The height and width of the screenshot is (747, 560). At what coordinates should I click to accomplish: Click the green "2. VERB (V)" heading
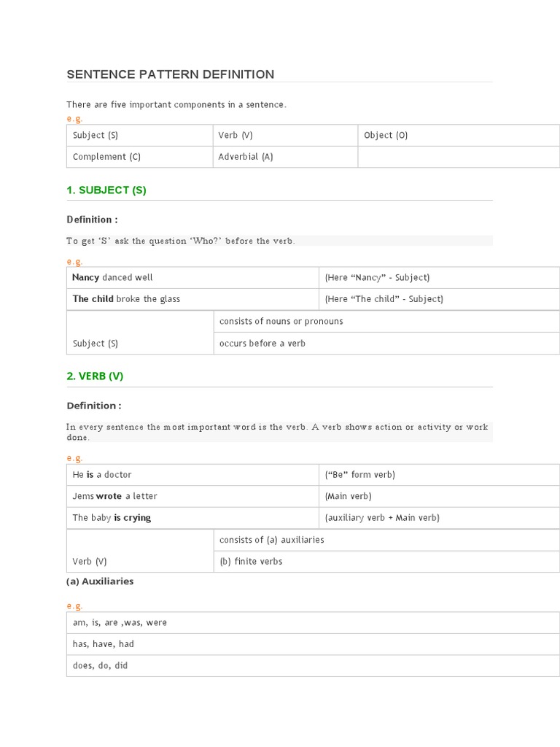95,376
